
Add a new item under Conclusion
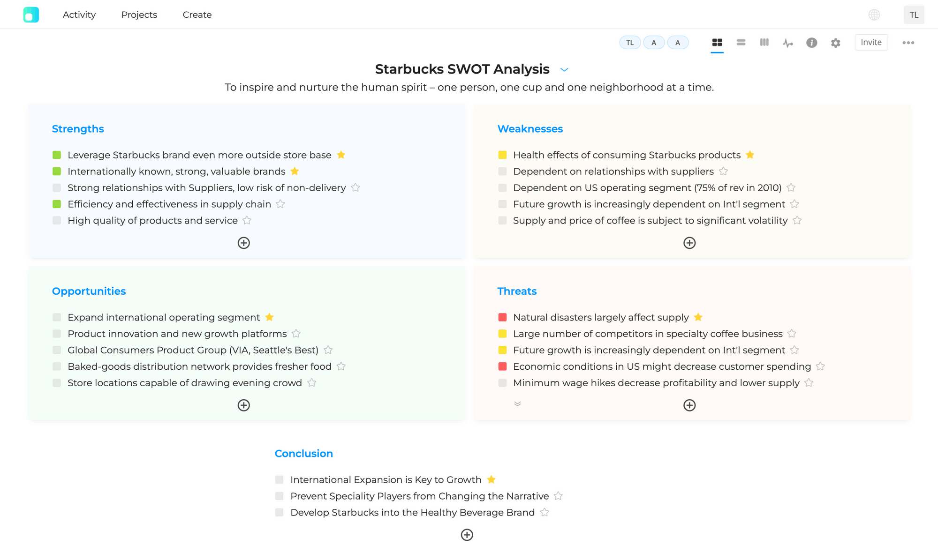tap(467, 535)
